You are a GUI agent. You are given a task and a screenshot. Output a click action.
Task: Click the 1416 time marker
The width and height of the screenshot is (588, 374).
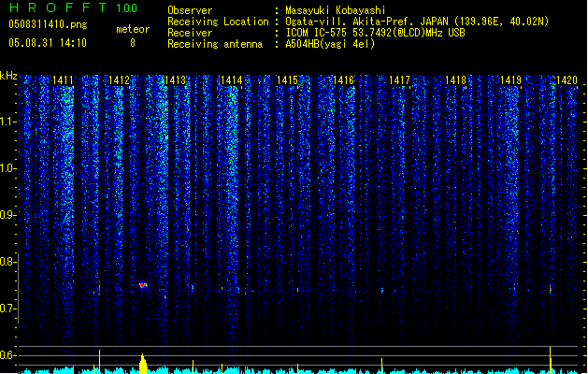(343, 80)
